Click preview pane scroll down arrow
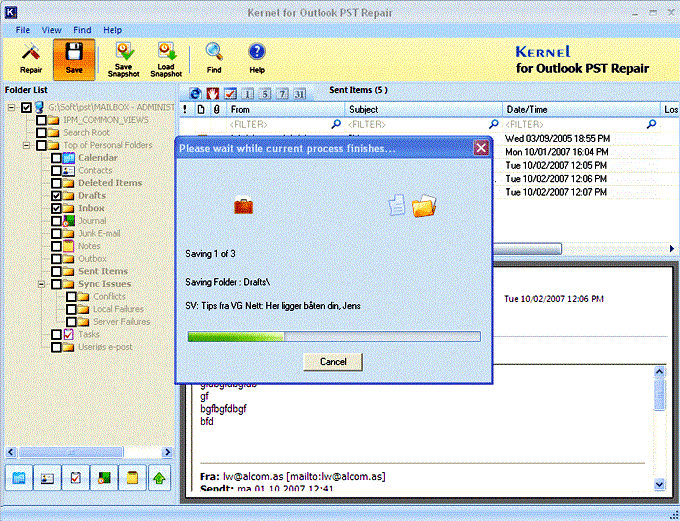This screenshot has width=680, height=521. point(659,484)
